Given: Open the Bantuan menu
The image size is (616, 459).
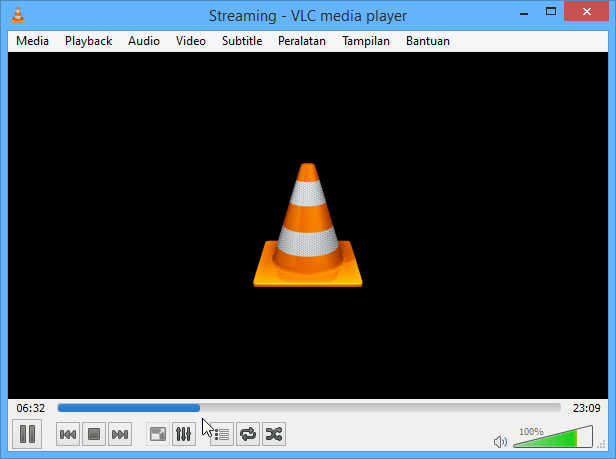Looking at the screenshot, I should coord(428,41).
